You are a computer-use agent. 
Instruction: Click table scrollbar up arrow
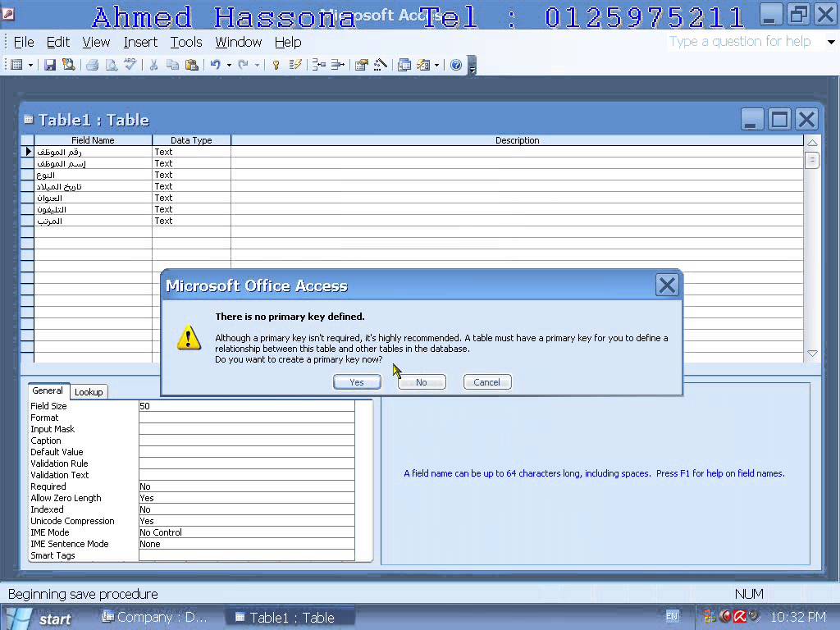[812, 143]
